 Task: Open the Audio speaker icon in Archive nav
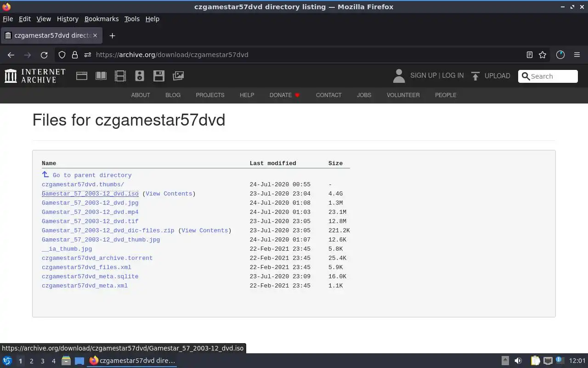[140, 76]
